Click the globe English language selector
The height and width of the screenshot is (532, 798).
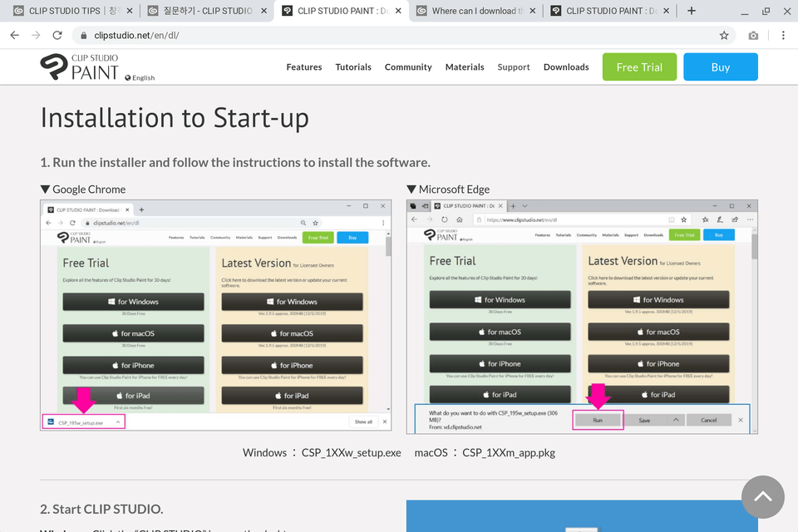pos(140,77)
